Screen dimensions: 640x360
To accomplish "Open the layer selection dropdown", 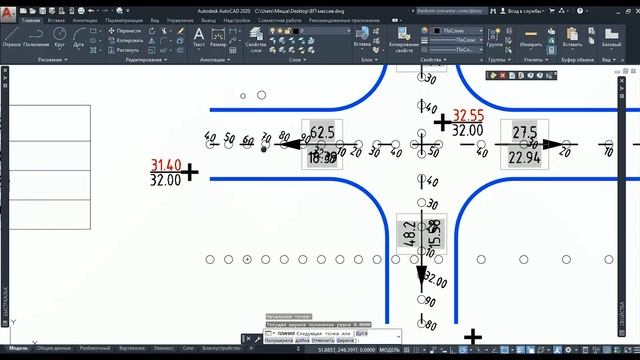I will click(x=310, y=31).
